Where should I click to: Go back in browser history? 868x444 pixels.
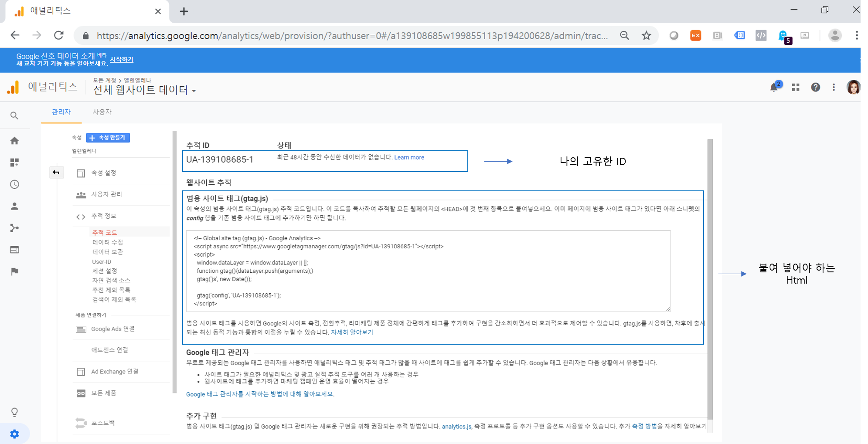pyautogui.click(x=15, y=35)
